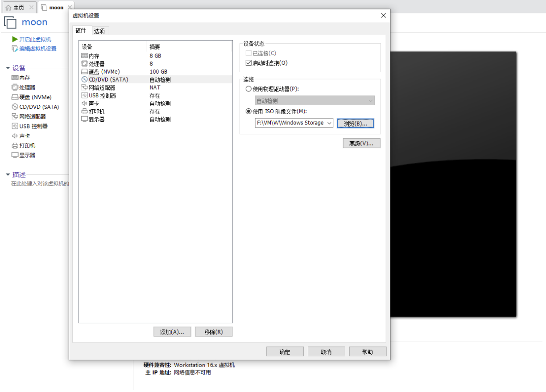Click the 处理器 processor icon in dialog list
546x392 pixels.
(x=84, y=64)
